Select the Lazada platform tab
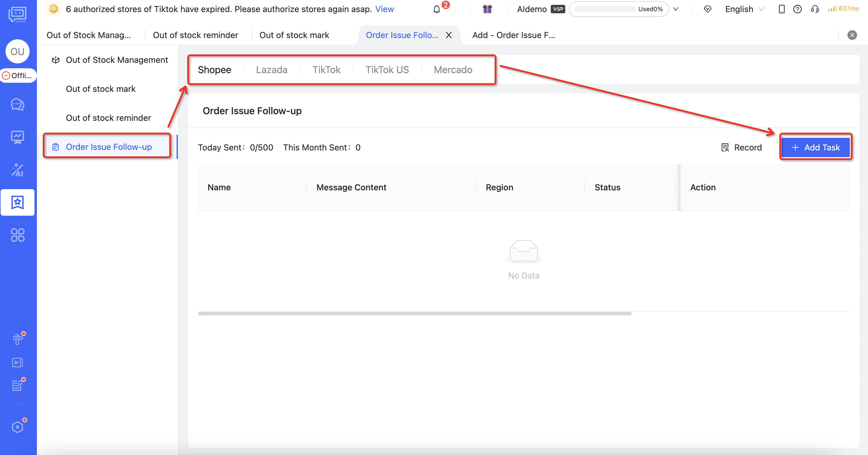The width and height of the screenshot is (868, 455). click(x=272, y=70)
